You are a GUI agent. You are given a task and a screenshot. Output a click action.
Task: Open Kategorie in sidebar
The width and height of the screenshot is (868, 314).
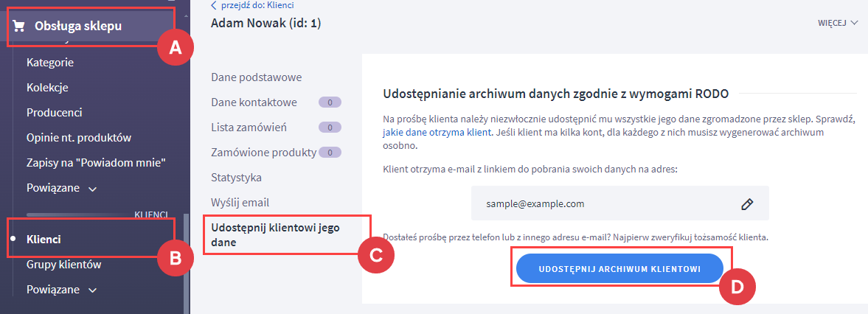(x=50, y=63)
